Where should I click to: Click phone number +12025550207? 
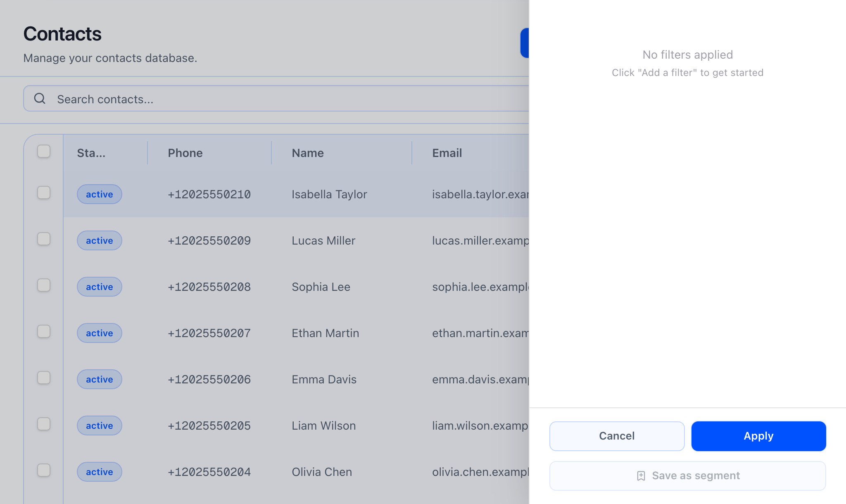[209, 333]
